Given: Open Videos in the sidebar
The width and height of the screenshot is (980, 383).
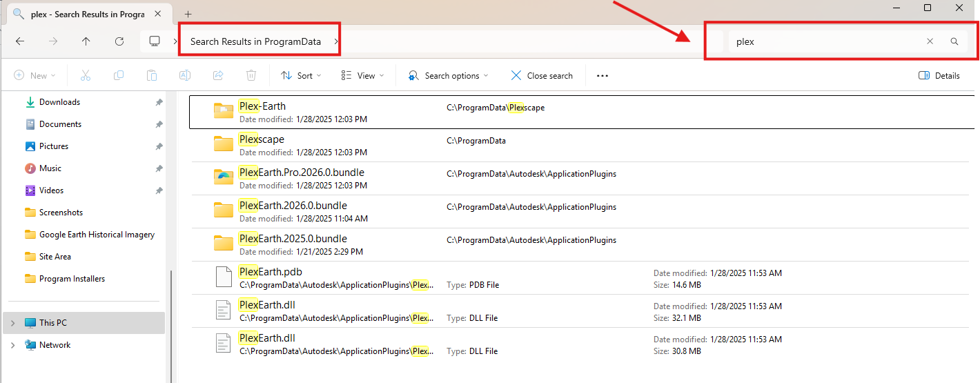Looking at the screenshot, I should [51, 190].
